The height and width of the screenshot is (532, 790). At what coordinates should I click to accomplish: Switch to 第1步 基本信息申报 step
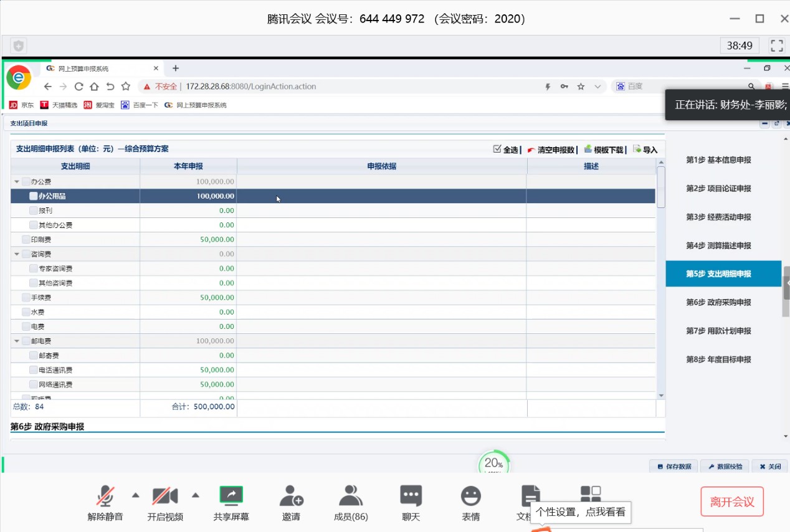pyautogui.click(x=718, y=160)
